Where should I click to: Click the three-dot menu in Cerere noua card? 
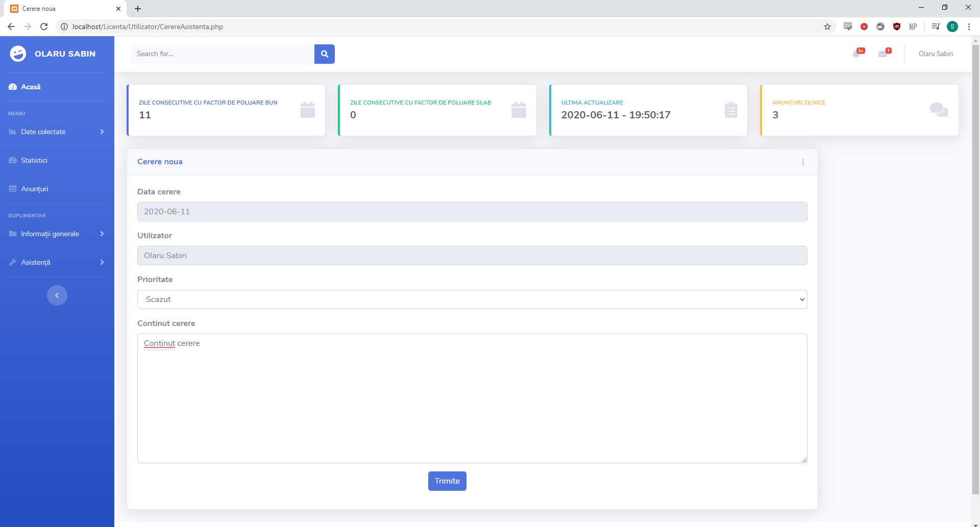(x=803, y=162)
